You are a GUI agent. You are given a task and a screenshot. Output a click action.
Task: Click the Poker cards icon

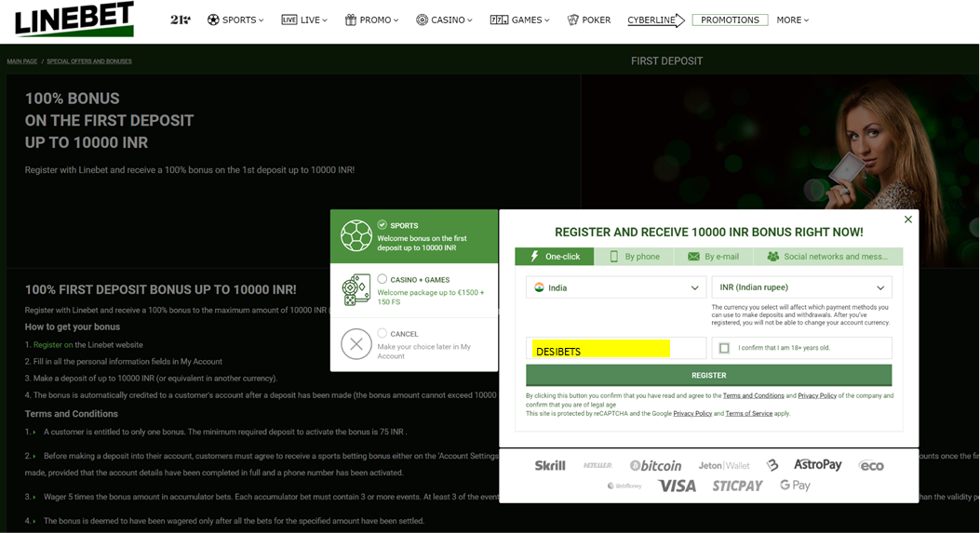(572, 20)
